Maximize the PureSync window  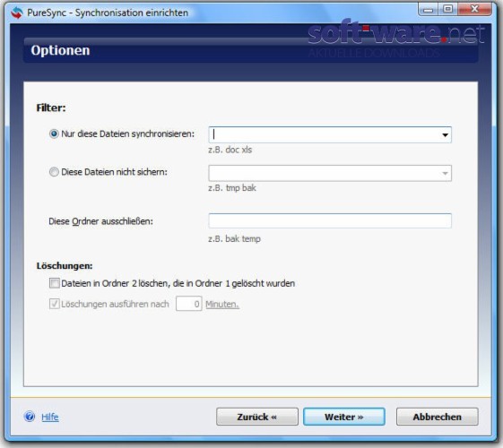click(447, 9)
